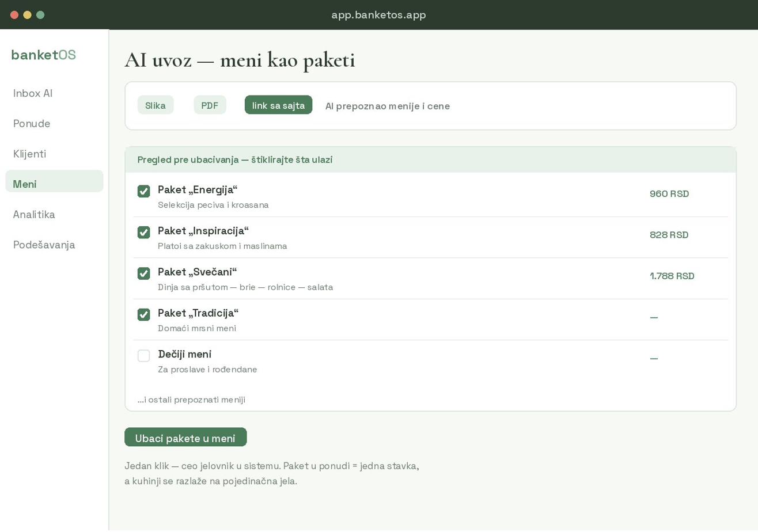The width and height of the screenshot is (758, 532).
Task: Click the Paket „Tradicija“ title
Action: pyautogui.click(x=198, y=313)
